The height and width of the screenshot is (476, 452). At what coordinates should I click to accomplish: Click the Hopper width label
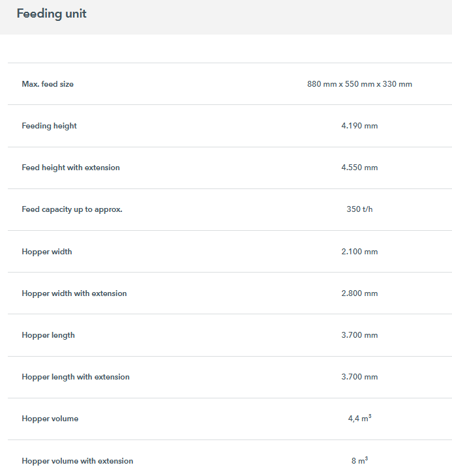click(x=47, y=252)
